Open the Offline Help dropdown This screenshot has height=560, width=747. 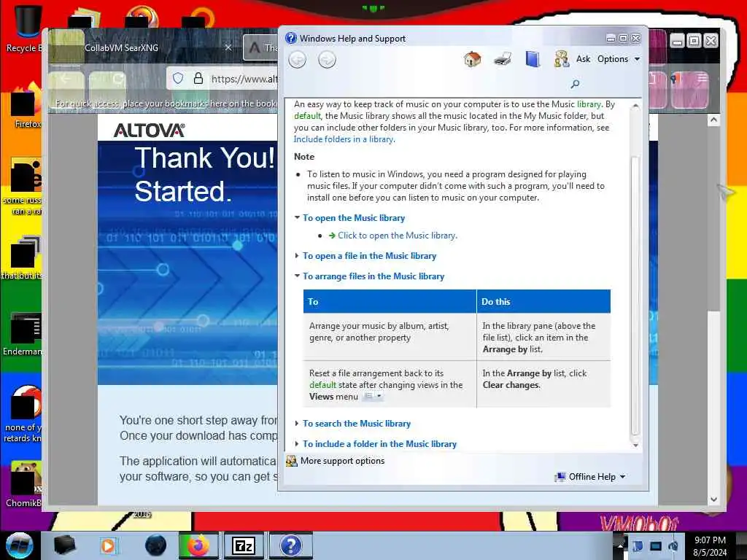pos(590,477)
